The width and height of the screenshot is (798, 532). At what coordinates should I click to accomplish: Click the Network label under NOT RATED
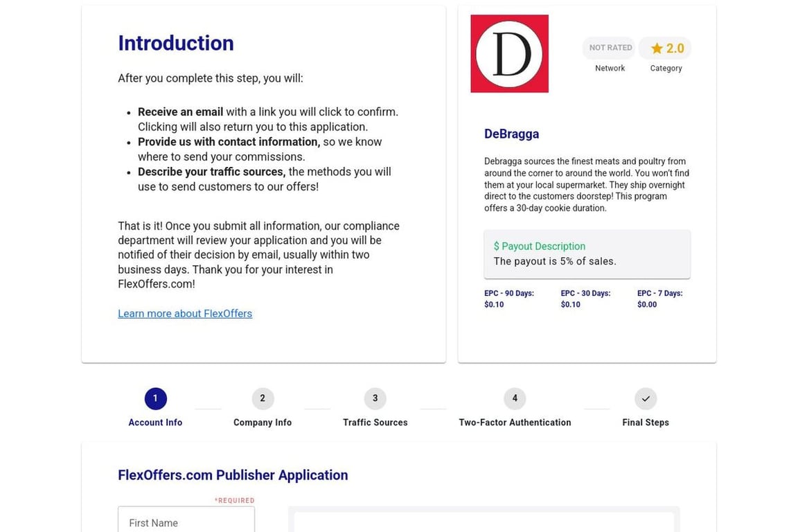coord(610,68)
